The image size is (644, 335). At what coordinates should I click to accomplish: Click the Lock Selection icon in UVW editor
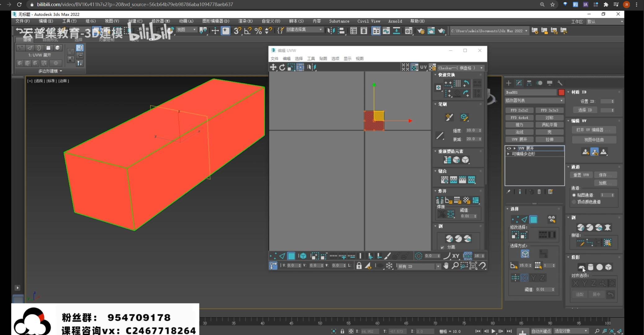pyautogui.click(x=359, y=266)
